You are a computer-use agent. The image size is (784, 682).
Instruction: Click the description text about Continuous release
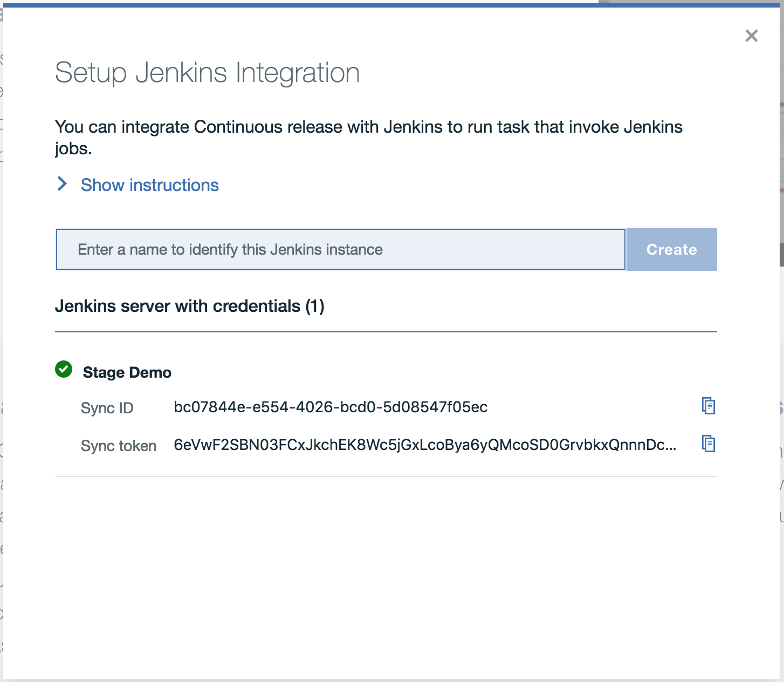[369, 137]
